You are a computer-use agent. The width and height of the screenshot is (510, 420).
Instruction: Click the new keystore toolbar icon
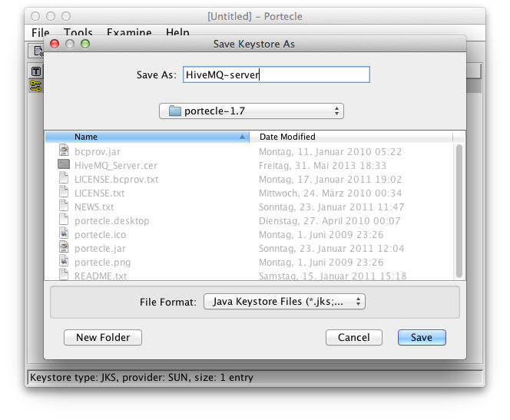pos(36,51)
